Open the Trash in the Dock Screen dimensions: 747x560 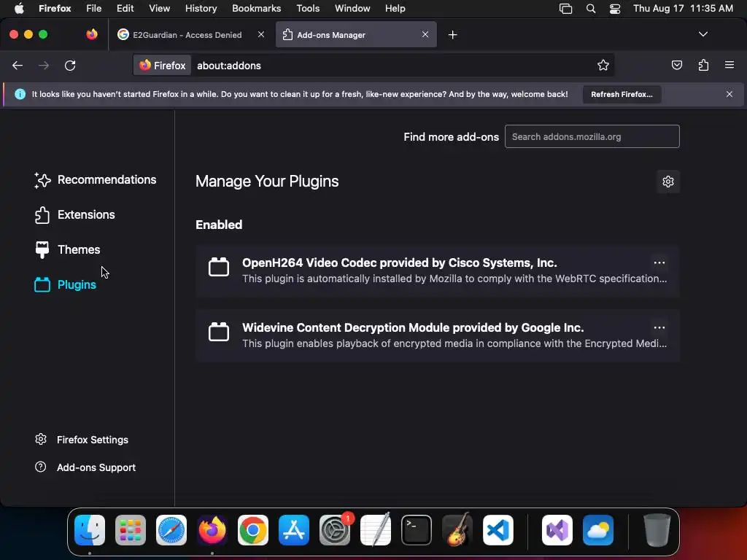[x=657, y=530]
